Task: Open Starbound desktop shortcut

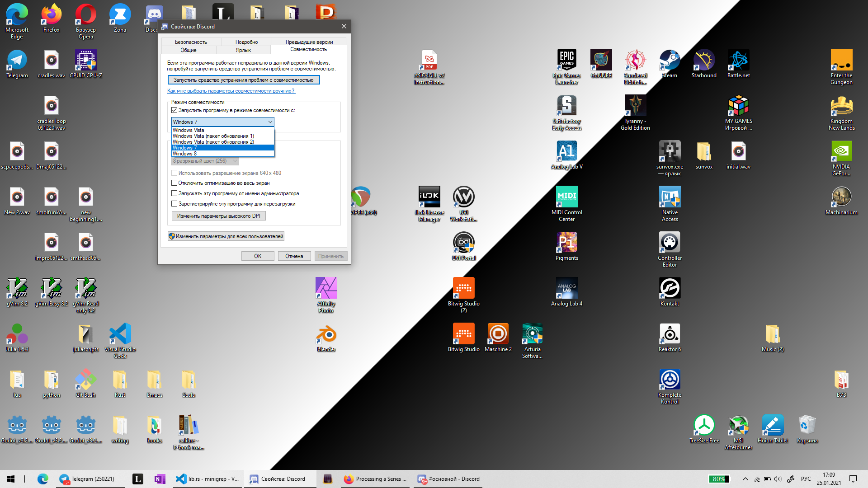Action: coord(704,64)
